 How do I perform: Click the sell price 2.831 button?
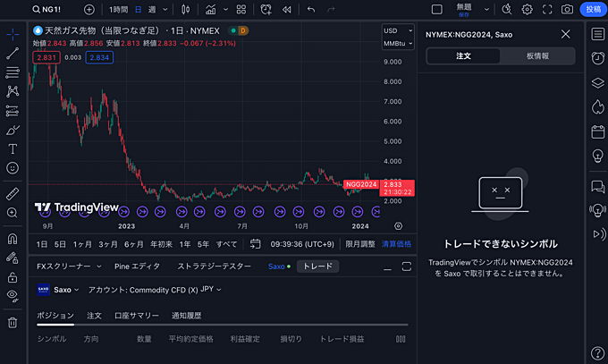point(46,57)
